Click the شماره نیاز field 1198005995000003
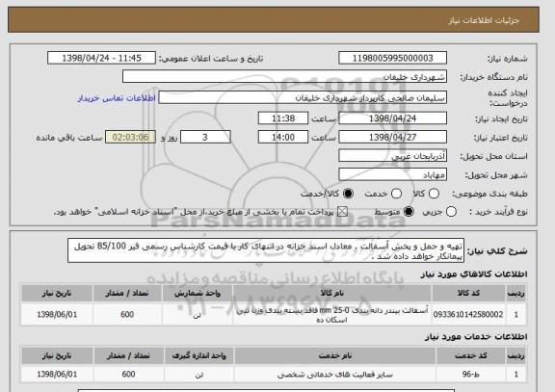This screenshot has height=392, width=555. point(392,58)
